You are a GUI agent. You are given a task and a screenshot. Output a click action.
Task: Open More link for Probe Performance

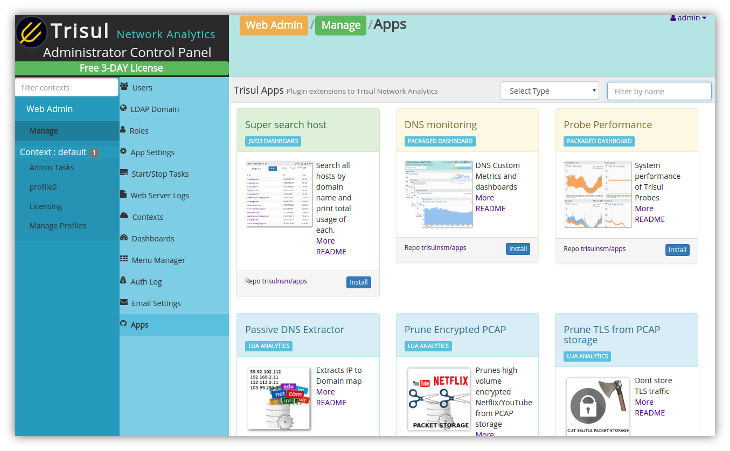coord(644,209)
